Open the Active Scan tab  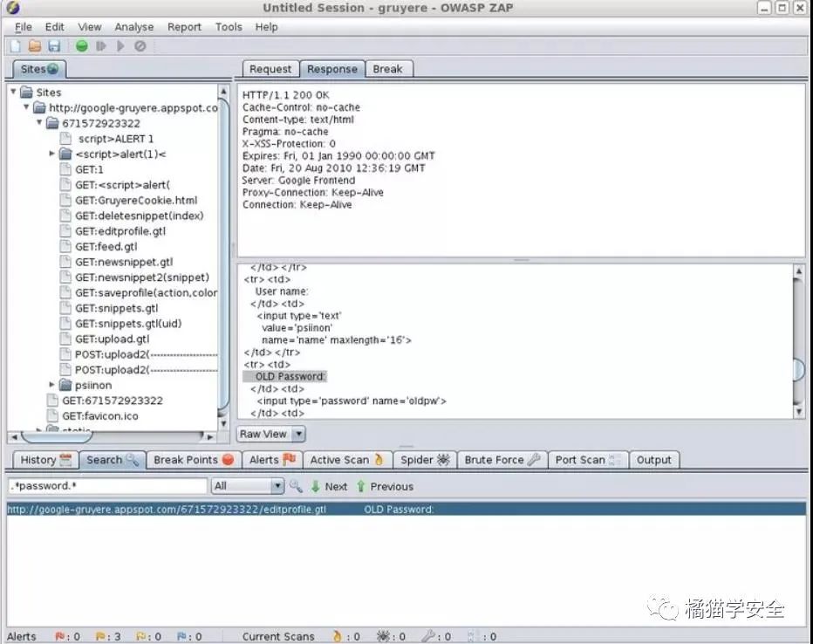[x=347, y=460]
